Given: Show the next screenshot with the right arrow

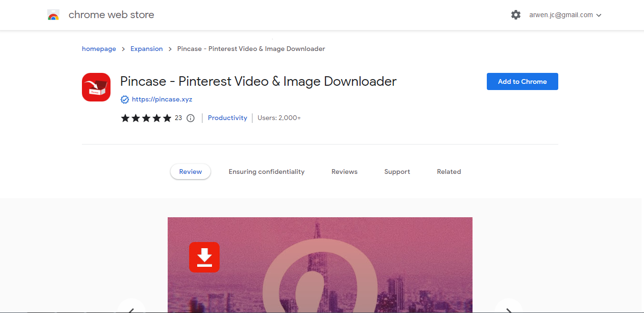Looking at the screenshot, I should pyautogui.click(x=509, y=307).
